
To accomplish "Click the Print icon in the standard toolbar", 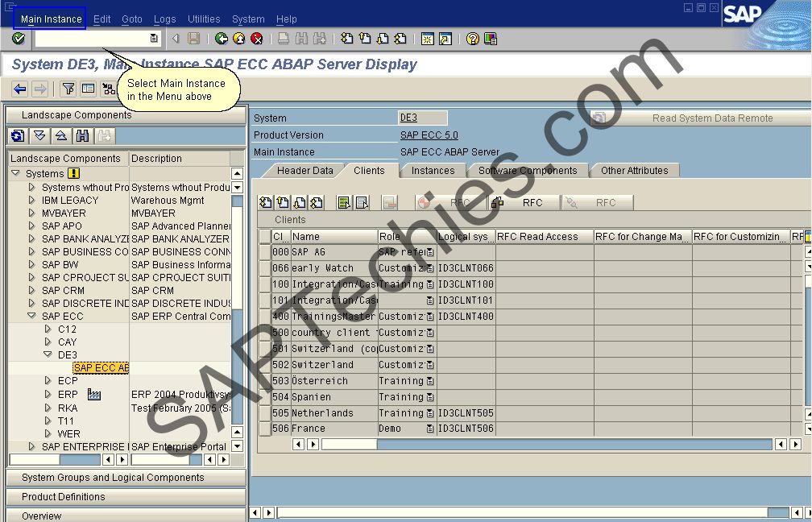I will [283, 38].
